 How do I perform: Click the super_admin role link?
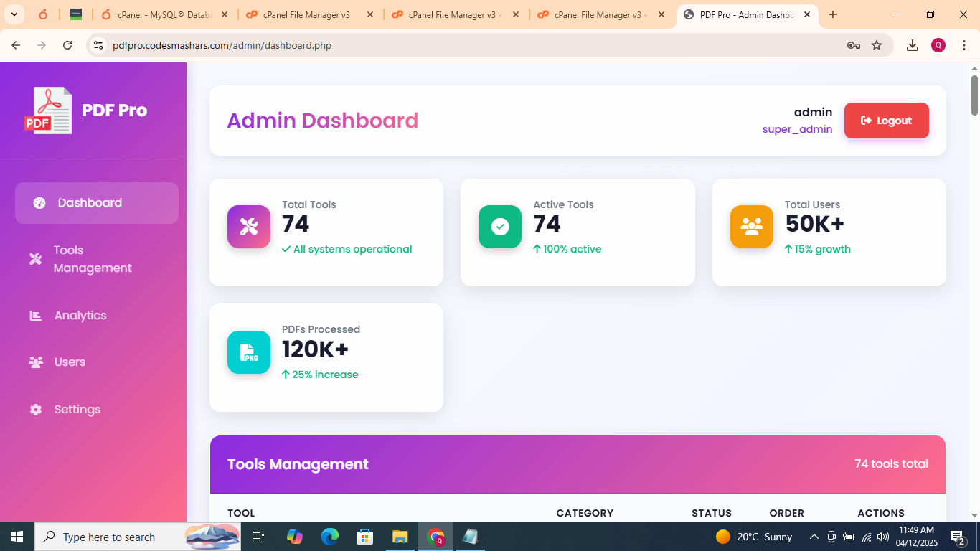pos(797,129)
